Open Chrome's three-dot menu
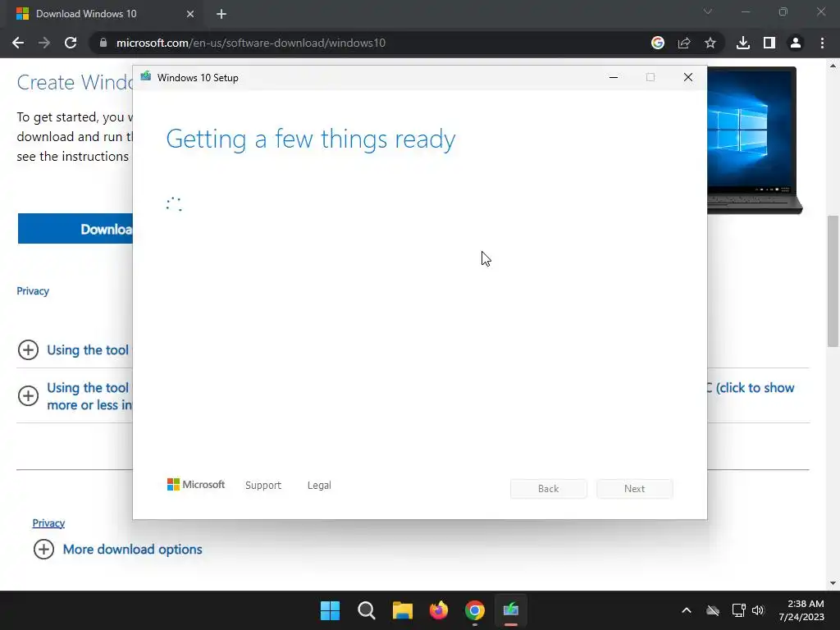 click(822, 43)
